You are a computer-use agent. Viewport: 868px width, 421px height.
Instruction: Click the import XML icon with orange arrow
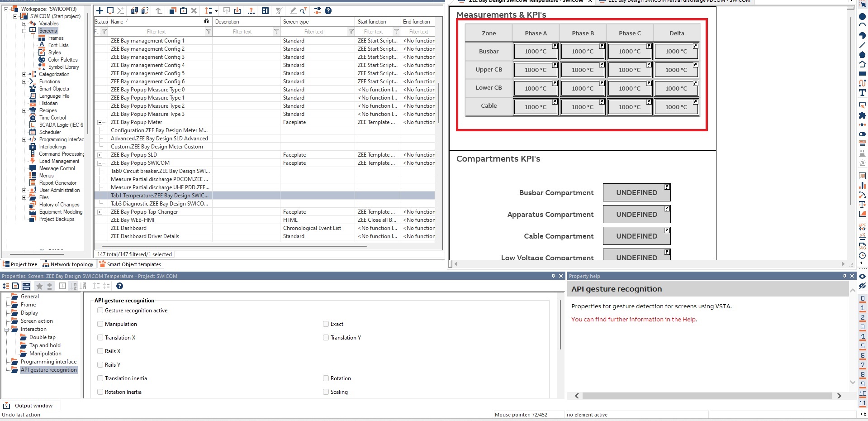(238, 10)
